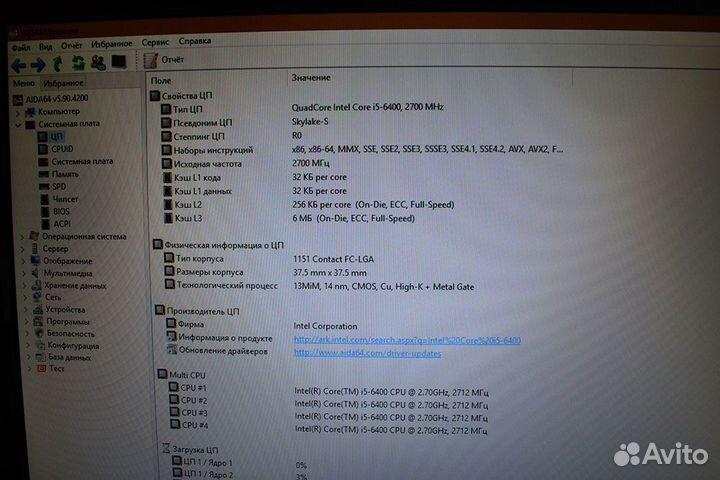Select the CPU #1 row
The width and height of the screenshot is (720, 480).
329,390
